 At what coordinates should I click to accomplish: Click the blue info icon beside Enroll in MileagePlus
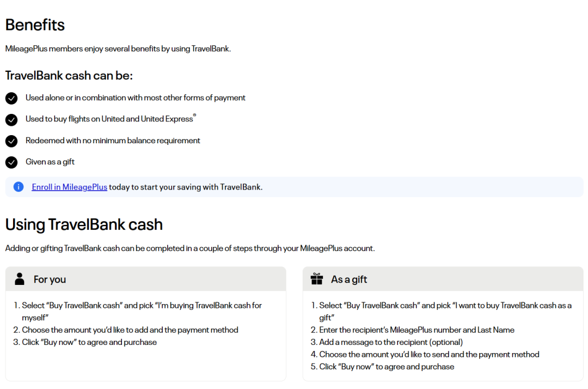[19, 187]
